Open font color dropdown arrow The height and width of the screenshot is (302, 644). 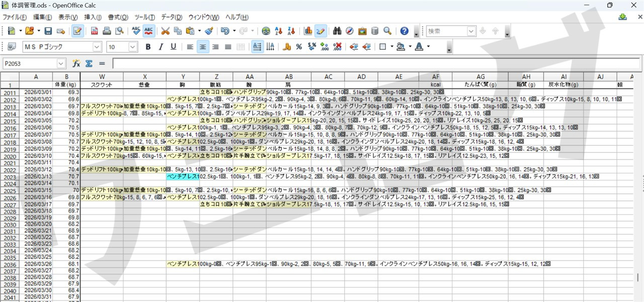[x=428, y=47]
